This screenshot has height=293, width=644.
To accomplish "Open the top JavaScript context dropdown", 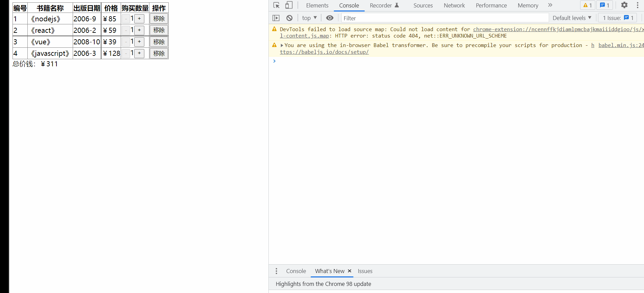I will [x=309, y=18].
